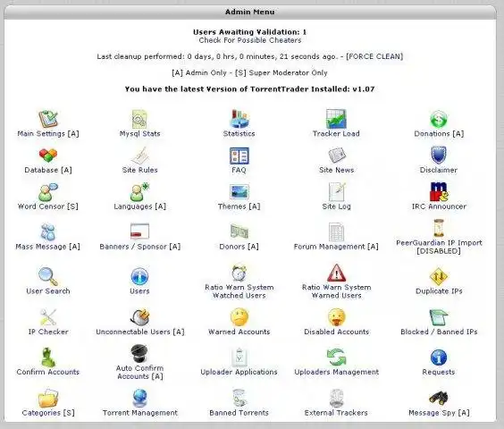Click the Languages user icon
Viewport: 504px width, 429px height.
[x=139, y=192]
